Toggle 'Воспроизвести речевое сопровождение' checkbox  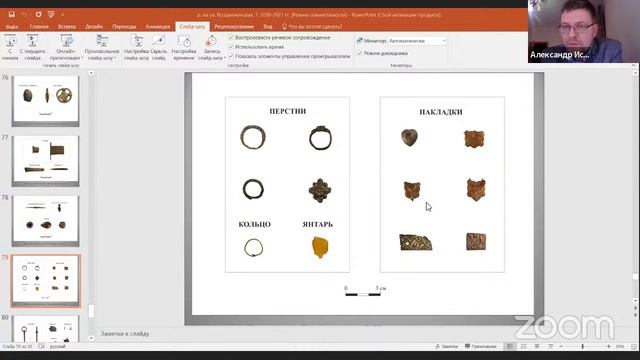click(231, 37)
